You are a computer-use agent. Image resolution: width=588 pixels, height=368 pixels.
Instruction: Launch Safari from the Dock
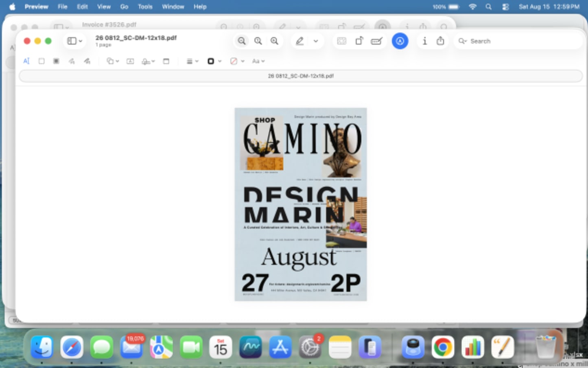[x=72, y=347]
